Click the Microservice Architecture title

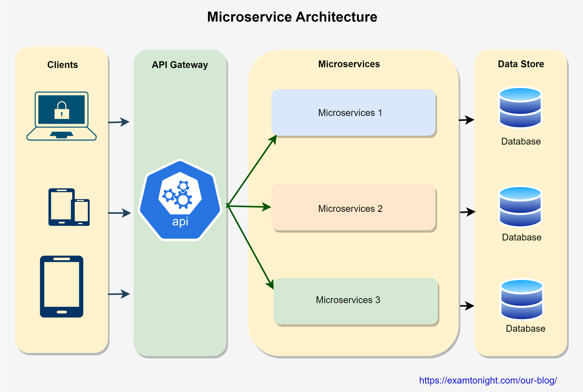tap(292, 17)
